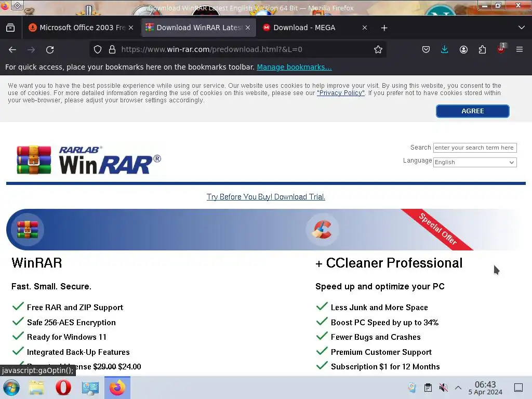
Task: Click 'Integrated Back-Up Features' text
Action: click(x=78, y=352)
